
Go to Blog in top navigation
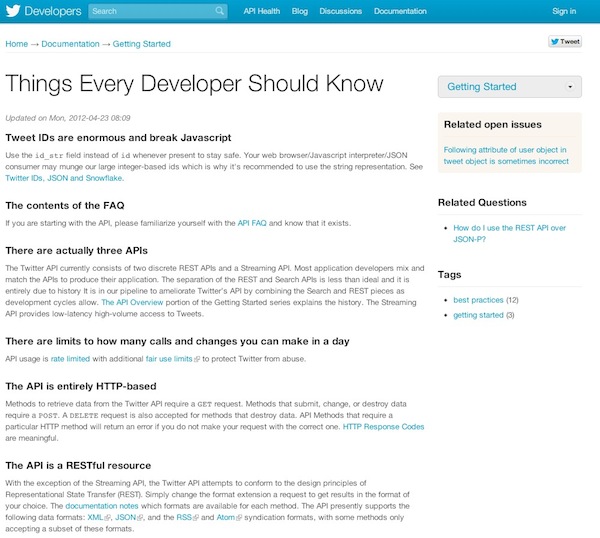pyautogui.click(x=300, y=11)
